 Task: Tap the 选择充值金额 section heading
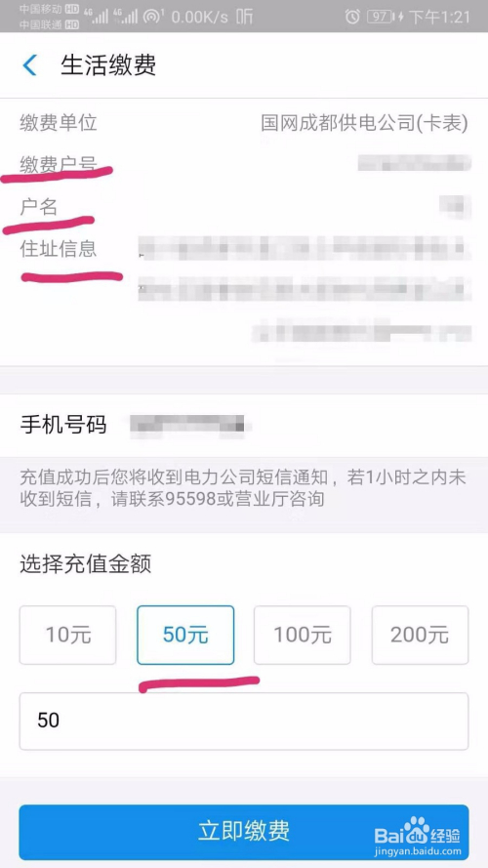(x=86, y=564)
